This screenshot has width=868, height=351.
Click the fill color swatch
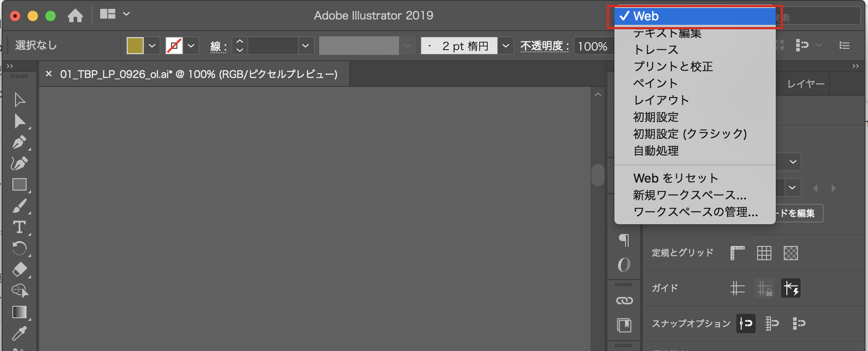coord(135,46)
